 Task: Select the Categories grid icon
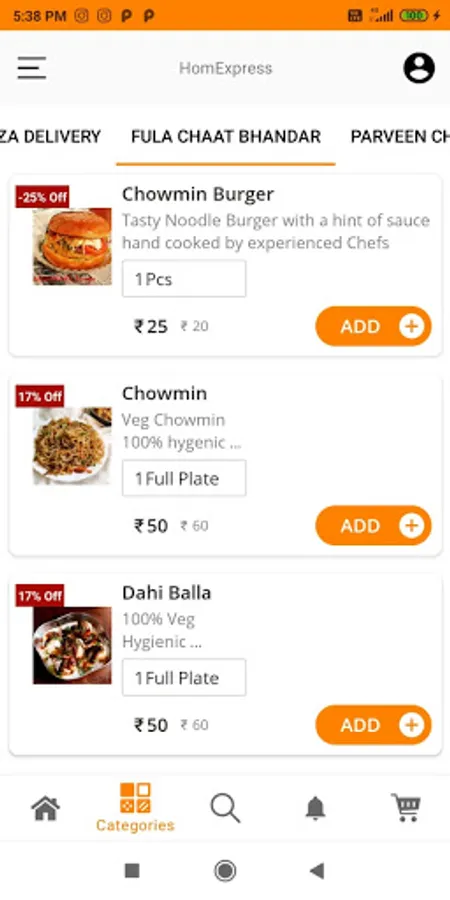(x=135, y=798)
